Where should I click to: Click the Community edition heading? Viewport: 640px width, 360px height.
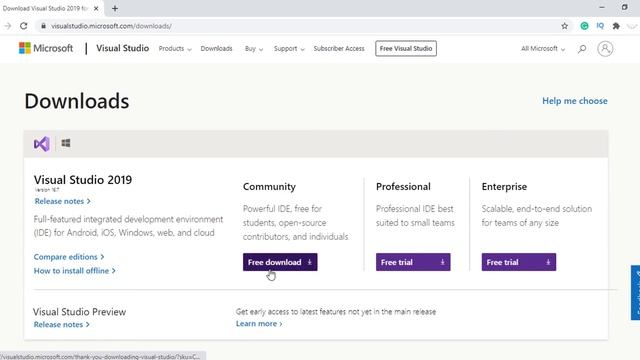(269, 187)
